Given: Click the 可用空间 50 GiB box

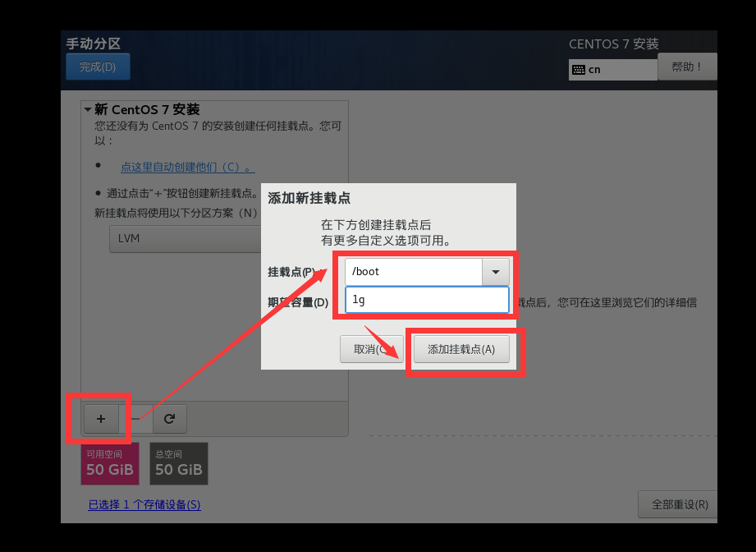Looking at the screenshot, I should tap(110, 464).
